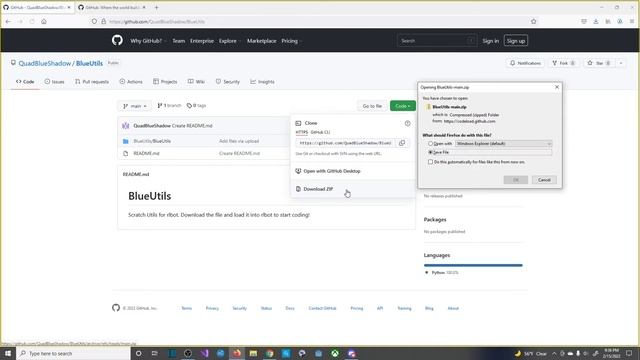Select the Open with radio button
This screenshot has height=360, width=640.
pos(430,144)
